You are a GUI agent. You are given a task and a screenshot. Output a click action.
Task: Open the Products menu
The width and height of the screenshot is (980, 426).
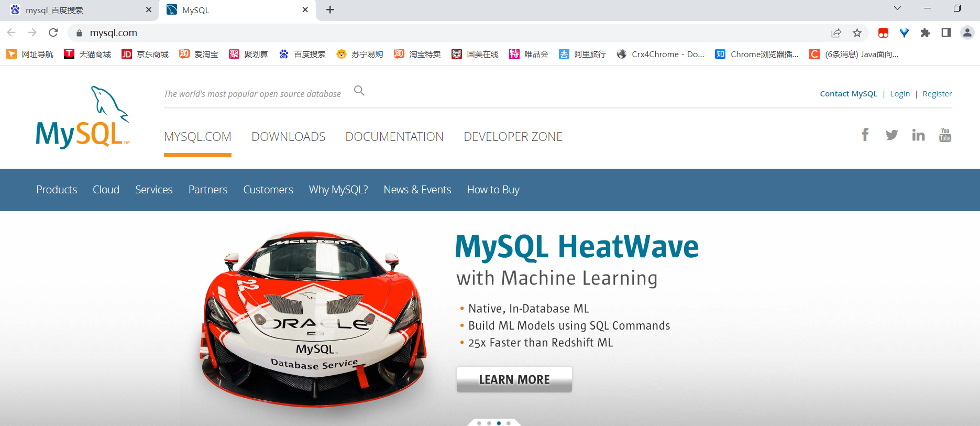coord(57,190)
